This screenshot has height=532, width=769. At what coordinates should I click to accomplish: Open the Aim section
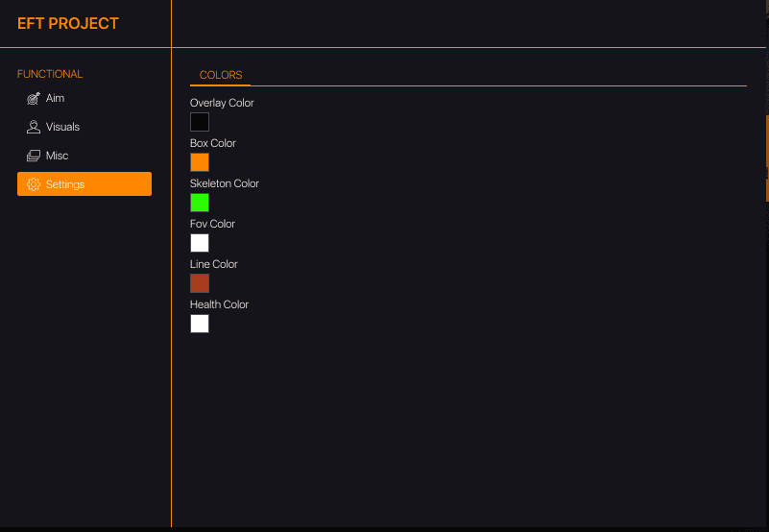(55, 98)
